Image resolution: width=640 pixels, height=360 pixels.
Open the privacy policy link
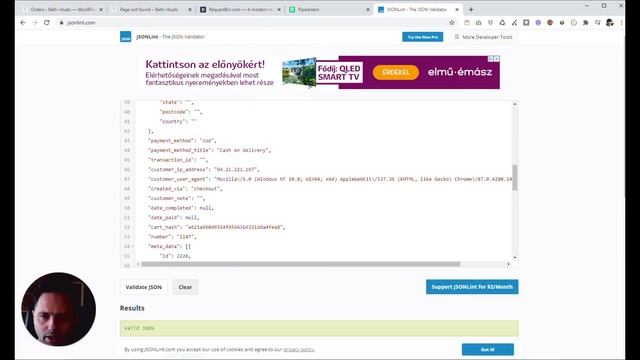(298, 350)
